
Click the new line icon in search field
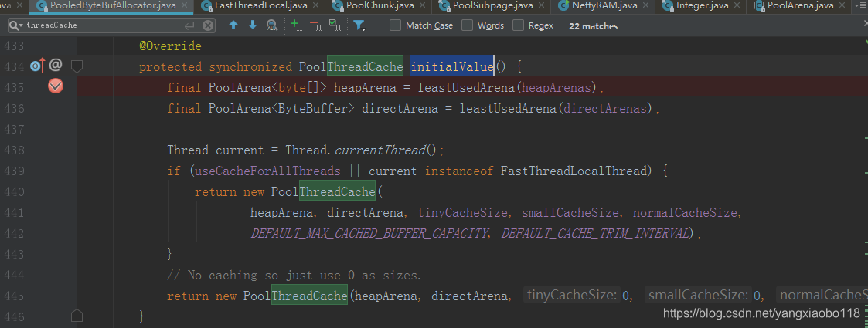[190, 25]
